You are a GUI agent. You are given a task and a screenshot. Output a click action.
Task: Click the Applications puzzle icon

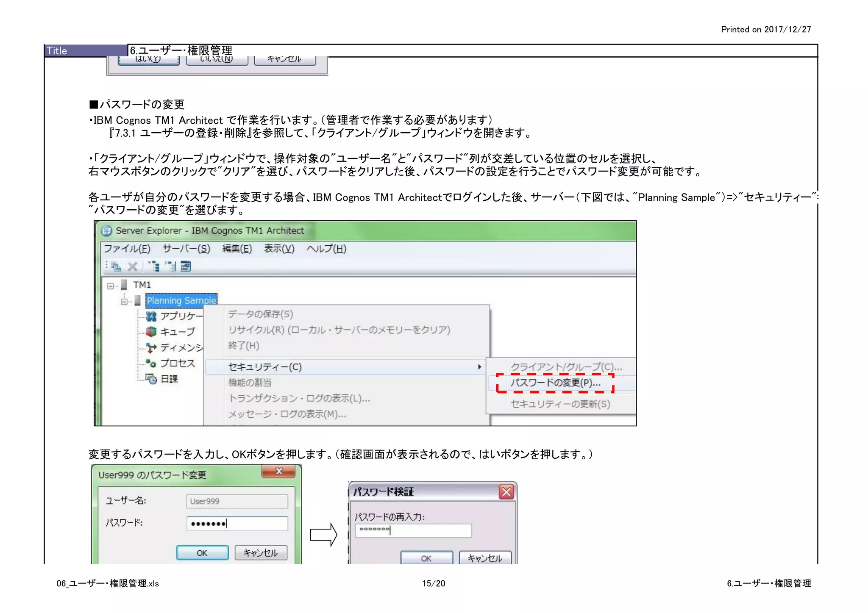[151, 316]
